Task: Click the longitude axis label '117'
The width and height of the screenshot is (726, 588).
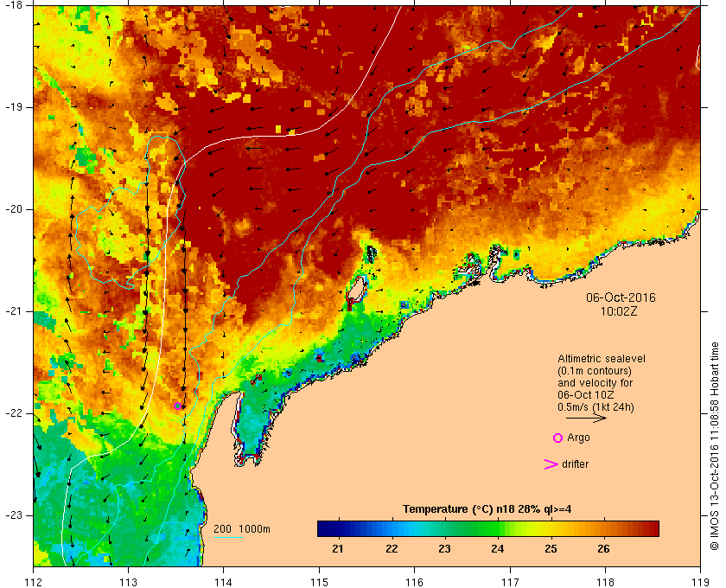Action: (x=510, y=582)
